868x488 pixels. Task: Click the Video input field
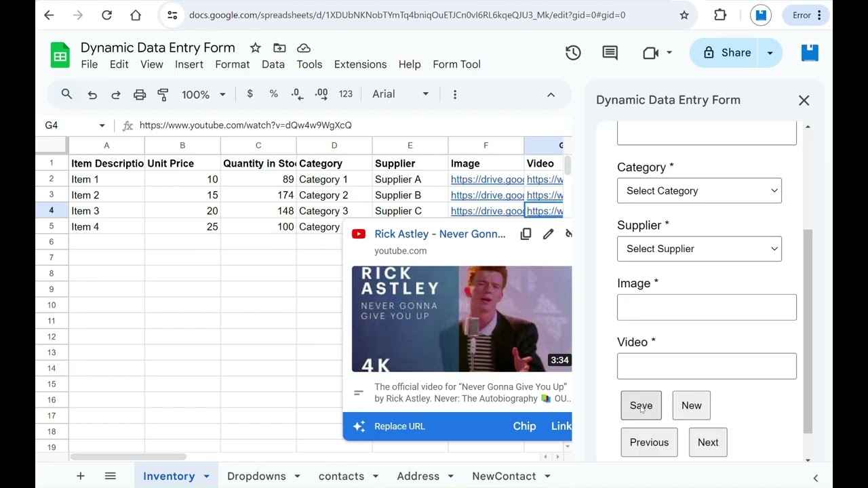707,366
